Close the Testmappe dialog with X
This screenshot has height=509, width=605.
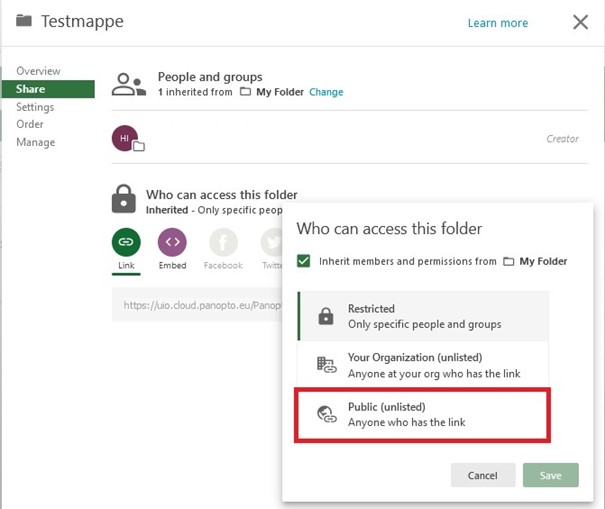coord(580,22)
